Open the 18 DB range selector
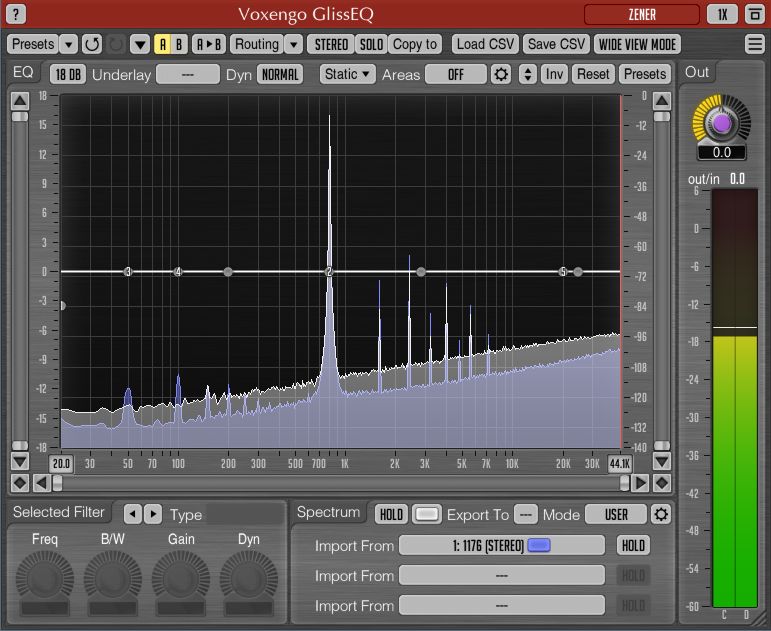This screenshot has width=771, height=631. [68, 75]
